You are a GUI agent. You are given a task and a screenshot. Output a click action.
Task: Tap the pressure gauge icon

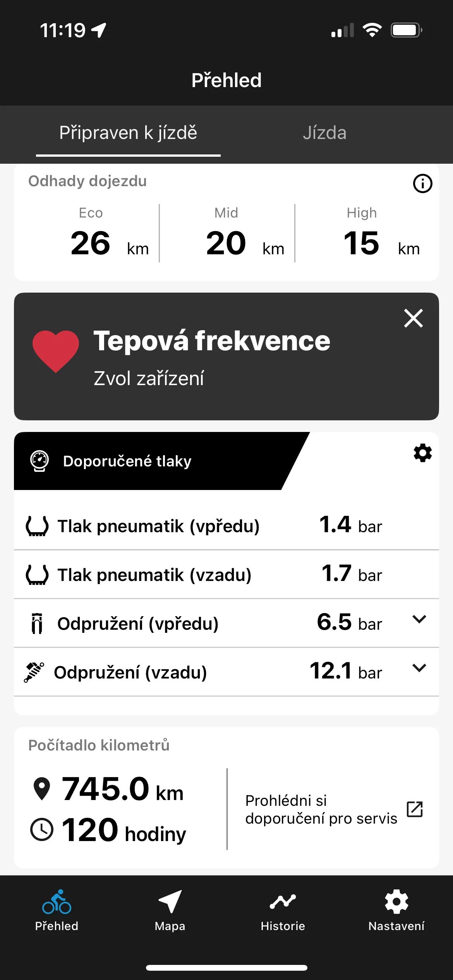tap(39, 461)
